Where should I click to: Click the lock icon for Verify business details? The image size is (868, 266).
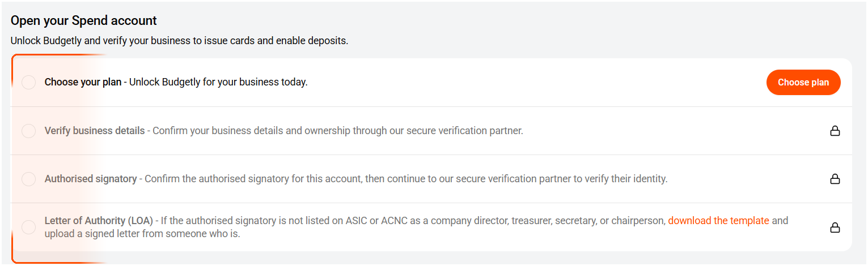pyautogui.click(x=835, y=131)
